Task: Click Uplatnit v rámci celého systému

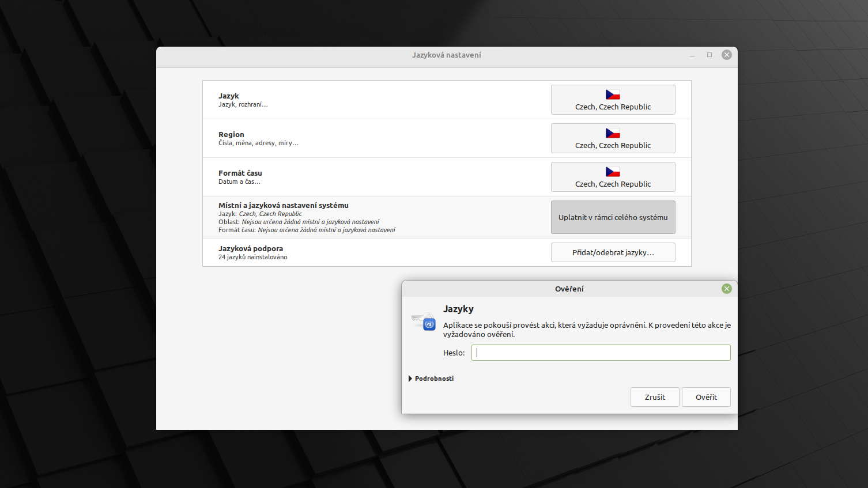Action: point(613,217)
